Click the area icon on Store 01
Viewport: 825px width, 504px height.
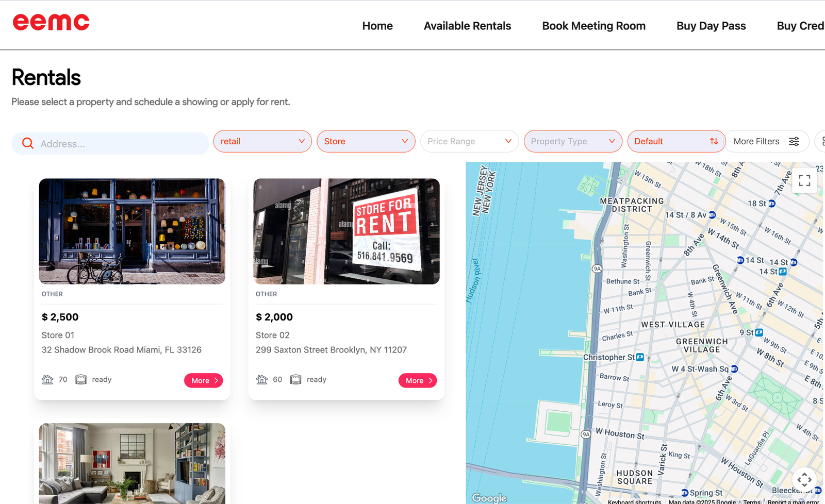(x=47, y=380)
